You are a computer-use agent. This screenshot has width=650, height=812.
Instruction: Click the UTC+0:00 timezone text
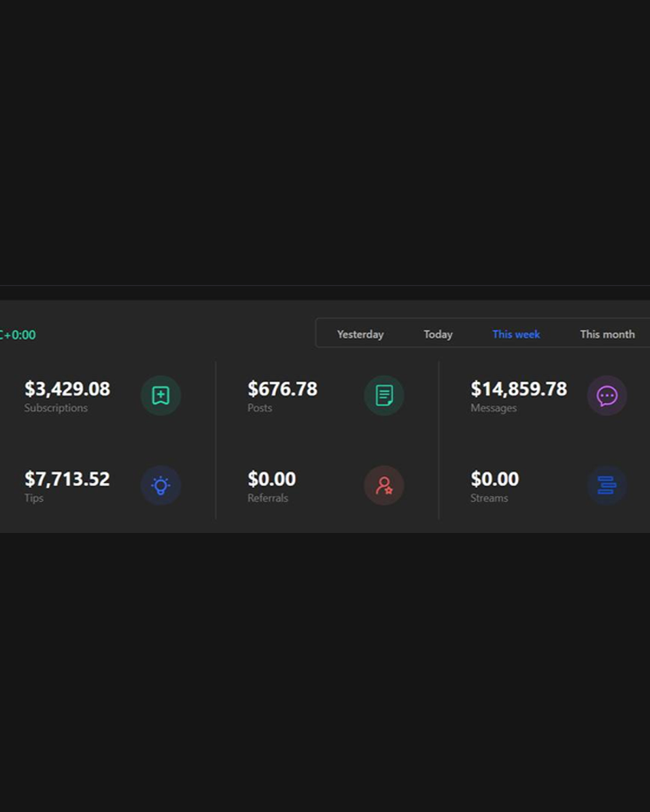17,335
